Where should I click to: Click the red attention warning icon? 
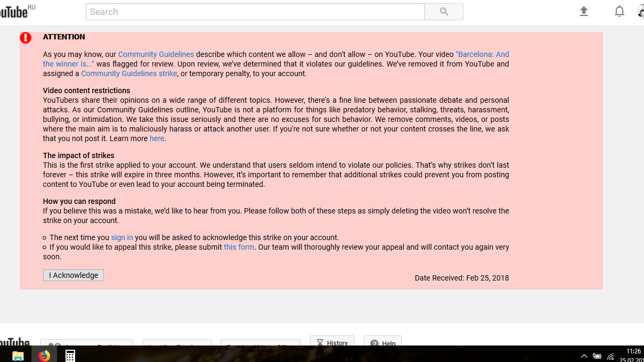(26, 38)
